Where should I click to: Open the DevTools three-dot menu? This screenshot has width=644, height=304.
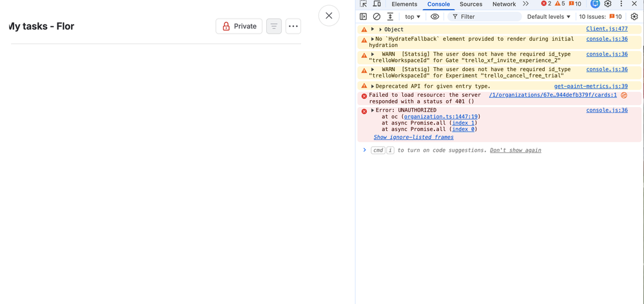(x=621, y=4)
